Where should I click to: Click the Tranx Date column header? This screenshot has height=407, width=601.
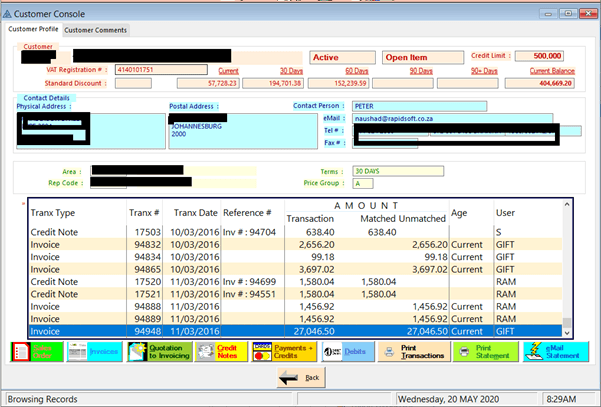(195, 213)
